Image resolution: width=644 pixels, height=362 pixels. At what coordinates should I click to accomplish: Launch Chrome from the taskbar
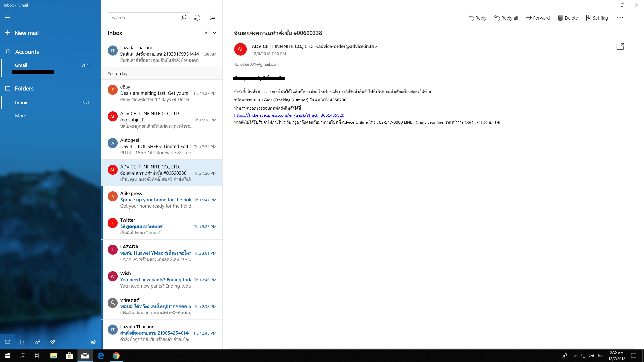116,356
